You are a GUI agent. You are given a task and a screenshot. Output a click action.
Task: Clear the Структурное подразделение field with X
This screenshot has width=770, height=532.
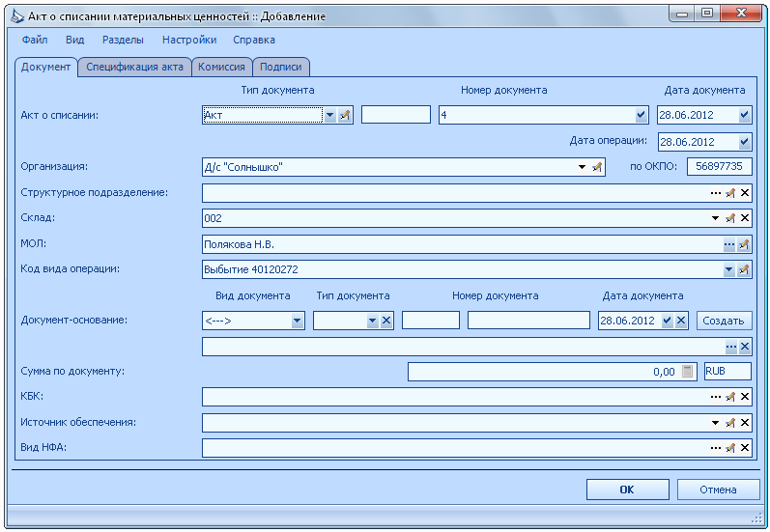pyautogui.click(x=745, y=193)
